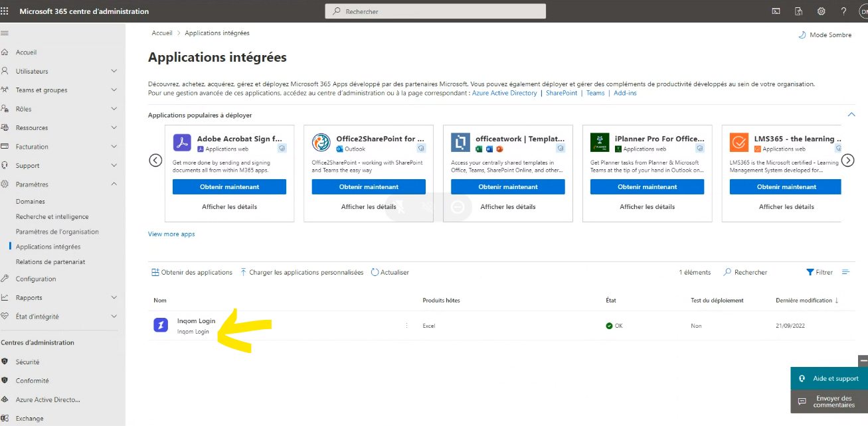This screenshot has width=868, height=426.
Task: Click the iPlanner Pro logo
Action: (x=600, y=143)
